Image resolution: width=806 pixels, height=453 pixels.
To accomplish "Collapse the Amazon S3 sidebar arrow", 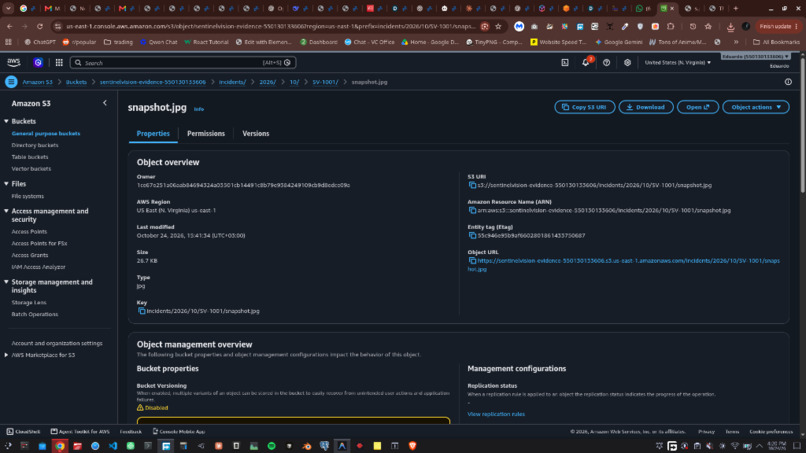I will [105, 103].
